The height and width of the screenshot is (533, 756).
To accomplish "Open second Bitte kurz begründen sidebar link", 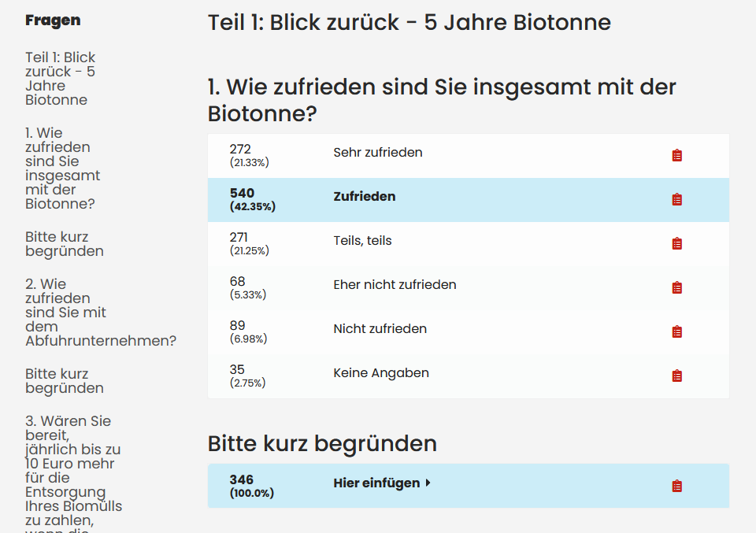I will [x=65, y=381].
